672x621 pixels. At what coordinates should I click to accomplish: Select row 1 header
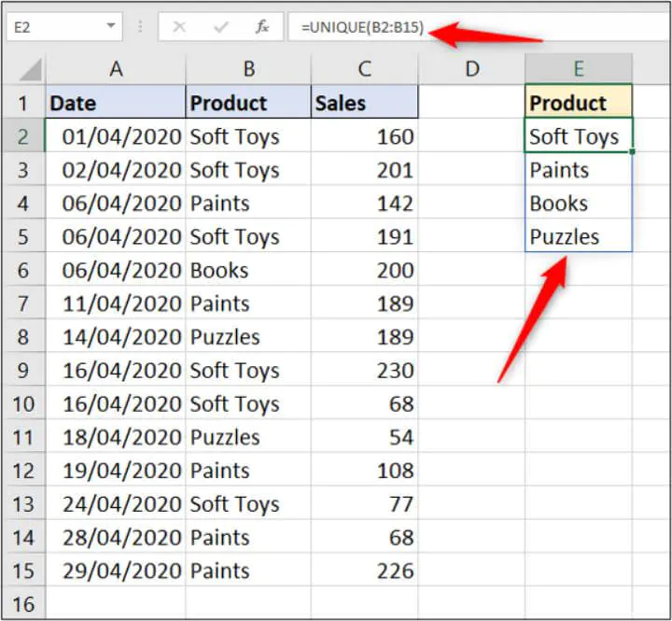point(23,103)
